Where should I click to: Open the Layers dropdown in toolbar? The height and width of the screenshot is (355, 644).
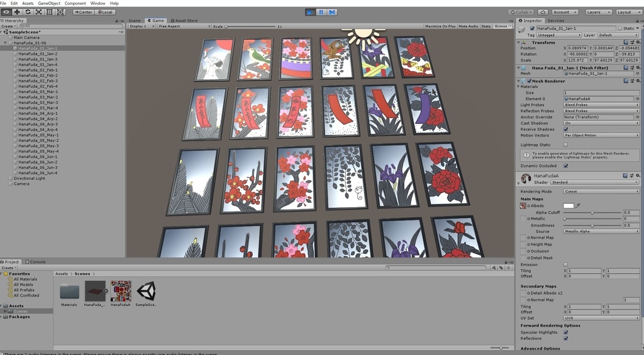(599, 13)
